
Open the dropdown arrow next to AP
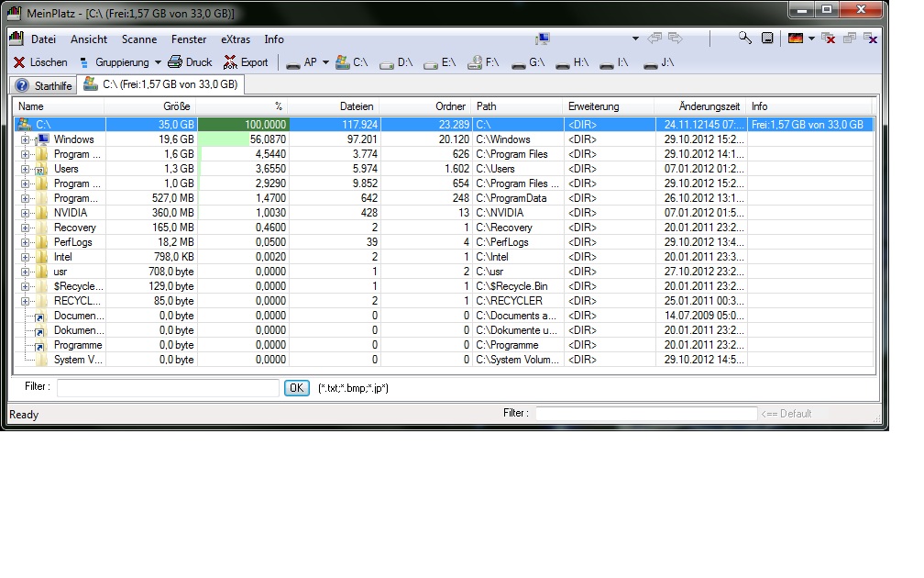(325, 62)
